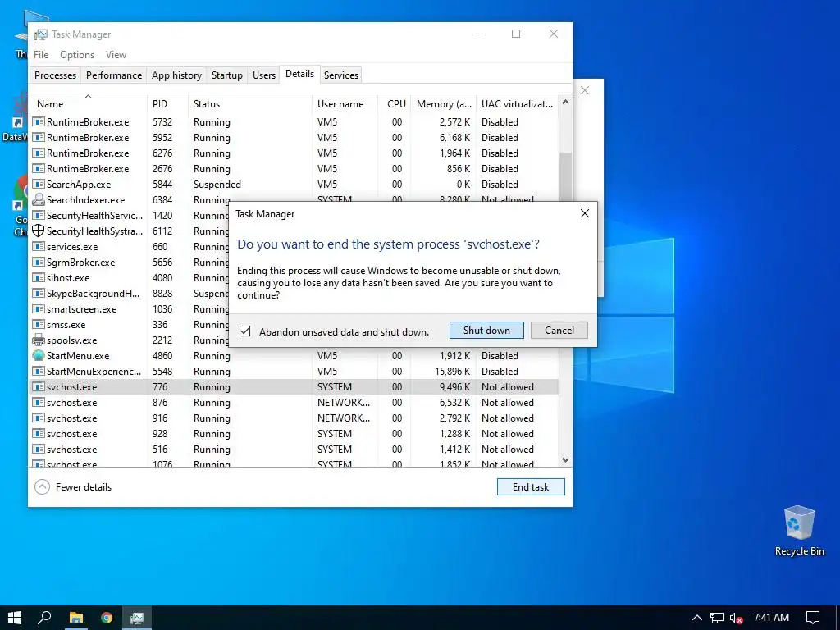
Task: Confirm with the Shut down button
Action: tap(486, 330)
